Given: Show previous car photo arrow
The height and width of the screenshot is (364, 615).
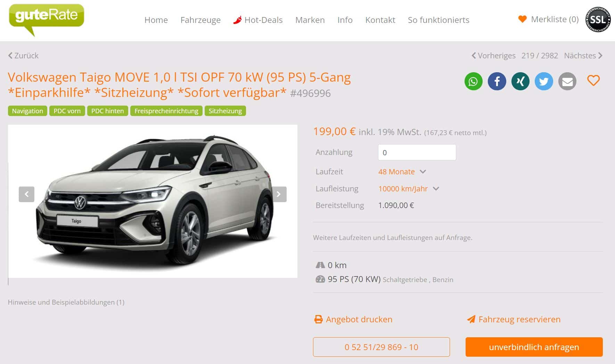Looking at the screenshot, I should [26, 194].
